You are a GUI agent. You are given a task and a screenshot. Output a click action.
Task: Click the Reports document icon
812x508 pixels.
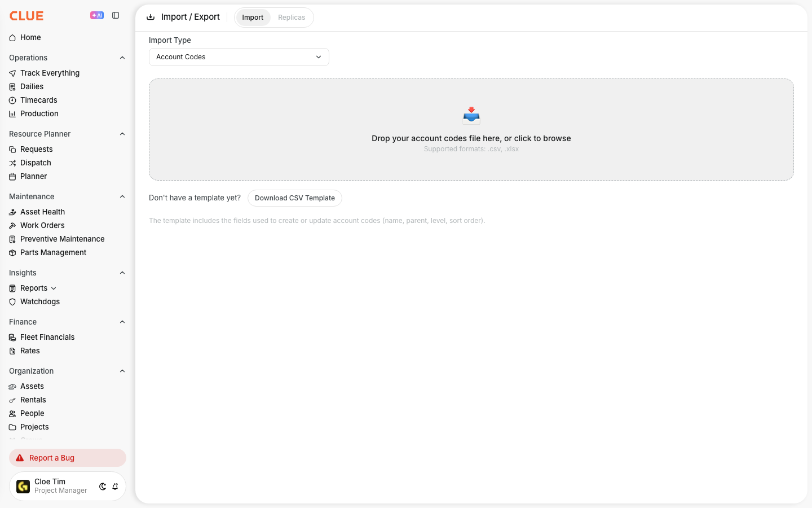[12, 288]
